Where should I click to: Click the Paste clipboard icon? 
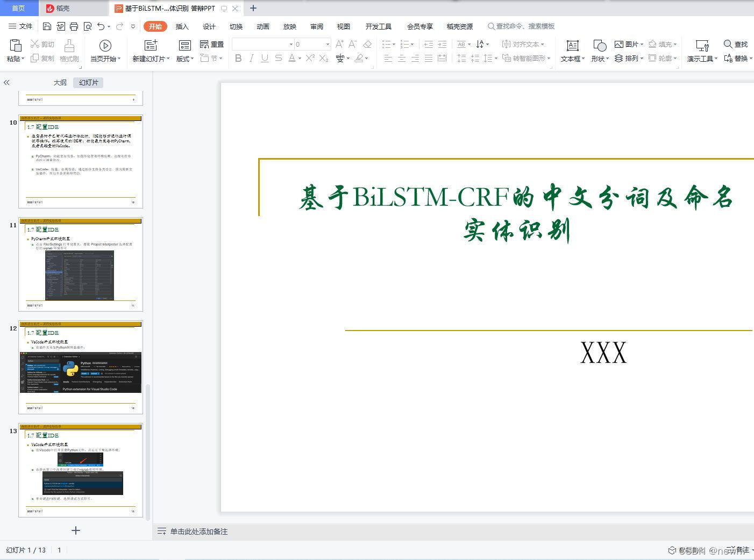pyautogui.click(x=16, y=45)
